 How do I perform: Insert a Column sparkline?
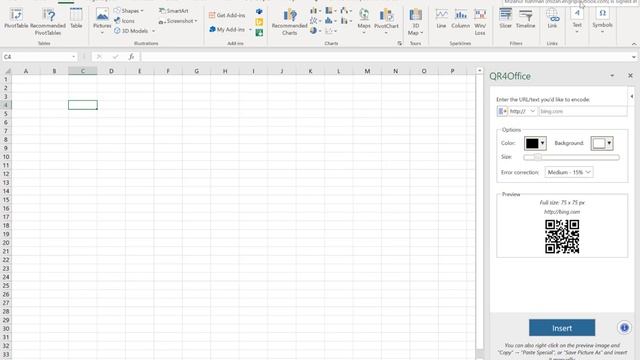[x=460, y=19]
